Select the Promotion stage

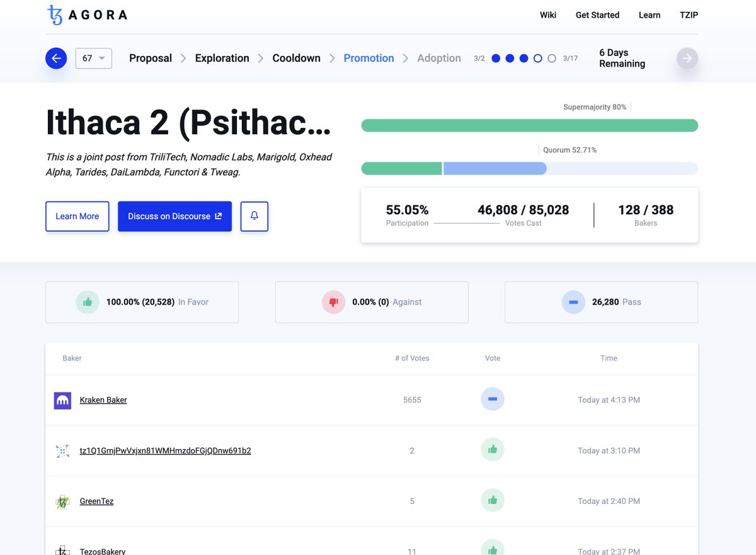pyautogui.click(x=369, y=58)
